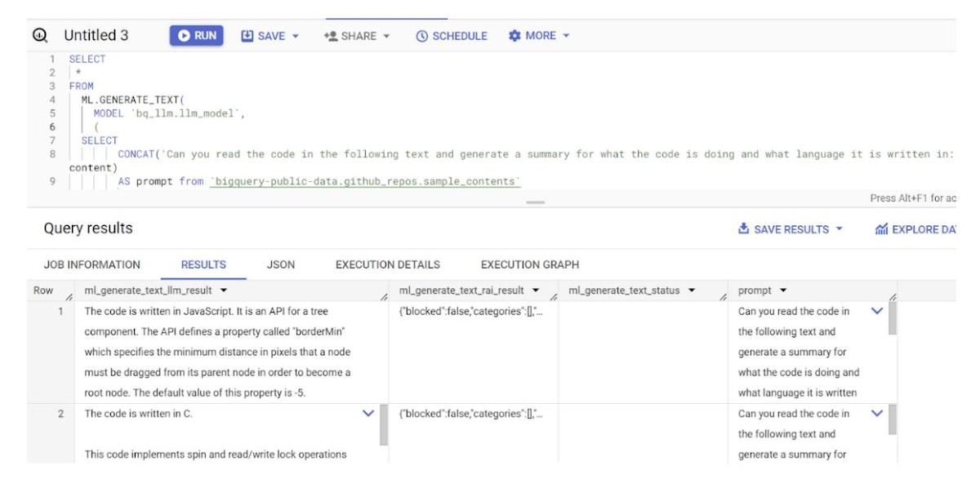Switch to the RESULTS tab
980x492 pixels.
click(x=203, y=264)
